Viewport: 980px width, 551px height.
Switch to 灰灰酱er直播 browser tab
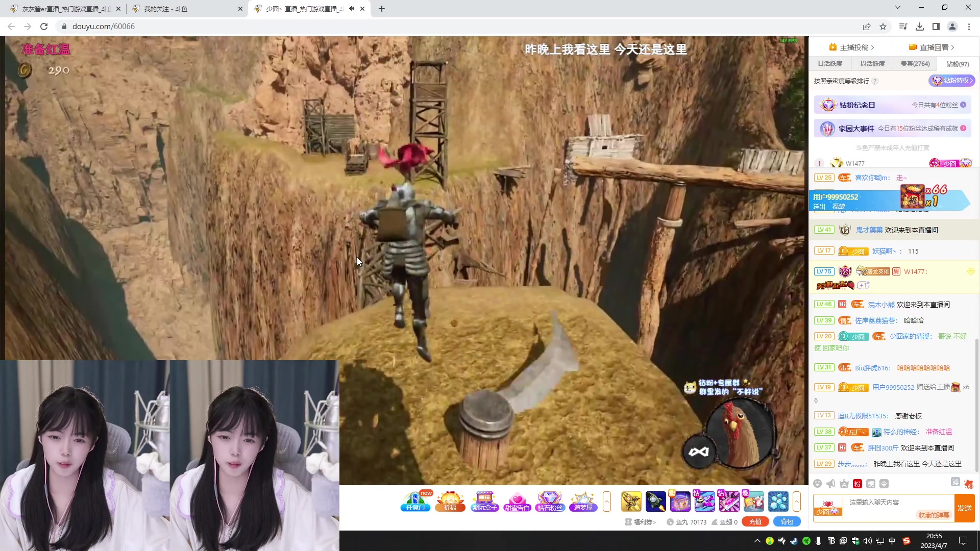(65, 9)
